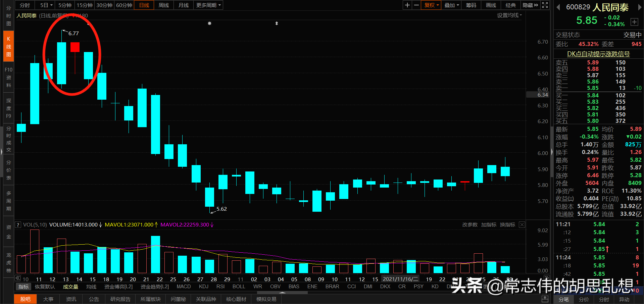
Task: Open the F10 资料 panel from the sidebar
Action: coord(8,77)
